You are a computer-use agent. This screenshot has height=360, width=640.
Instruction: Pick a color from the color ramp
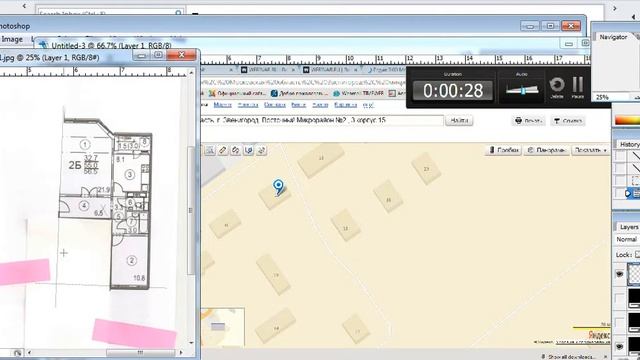pyautogui.click(x=627, y=120)
